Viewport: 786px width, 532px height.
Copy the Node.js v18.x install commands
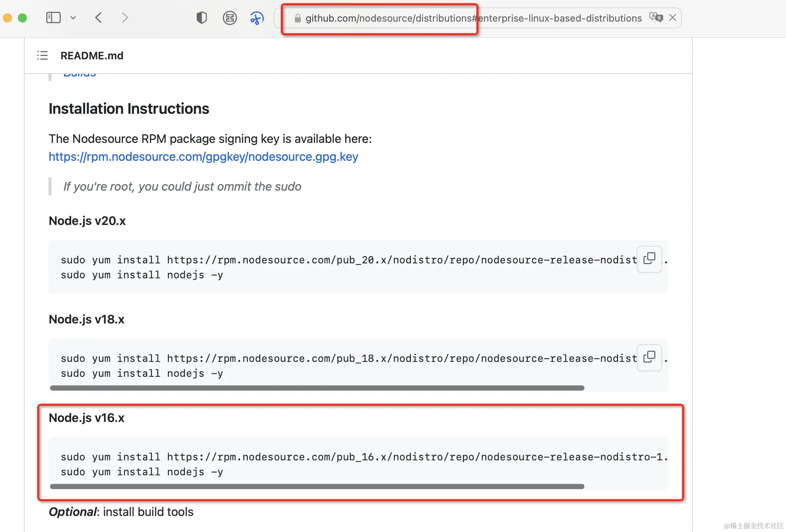tap(649, 357)
